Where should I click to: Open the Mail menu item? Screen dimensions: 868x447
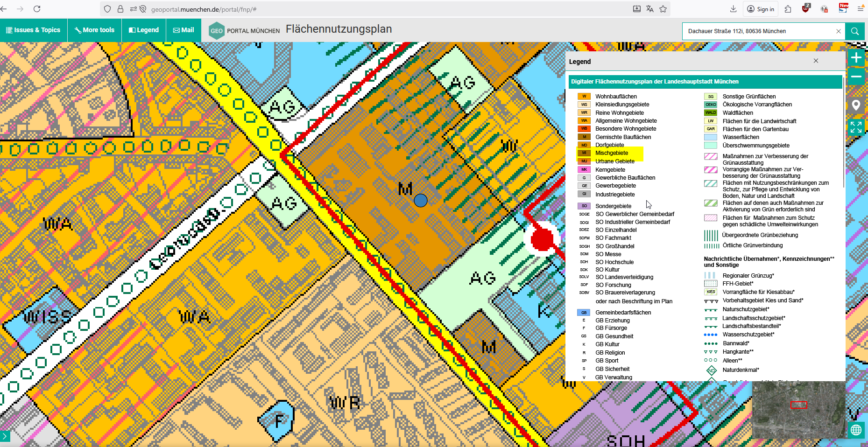(x=183, y=30)
